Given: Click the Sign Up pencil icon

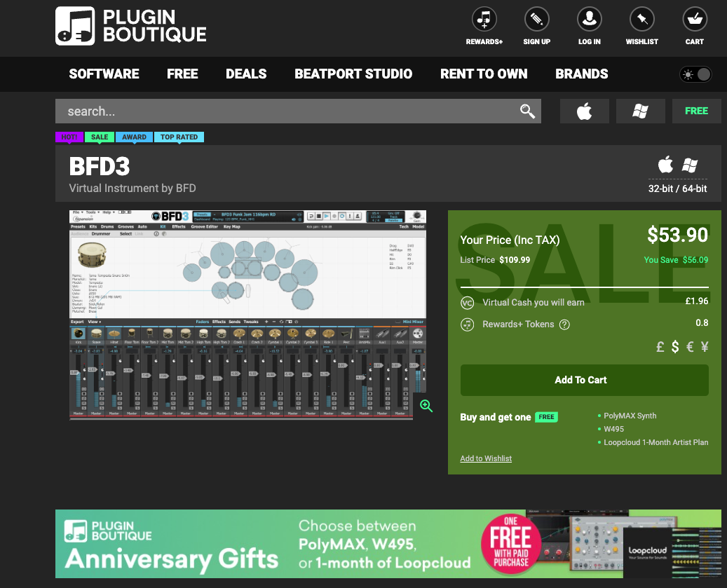Looking at the screenshot, I should 536,20.
